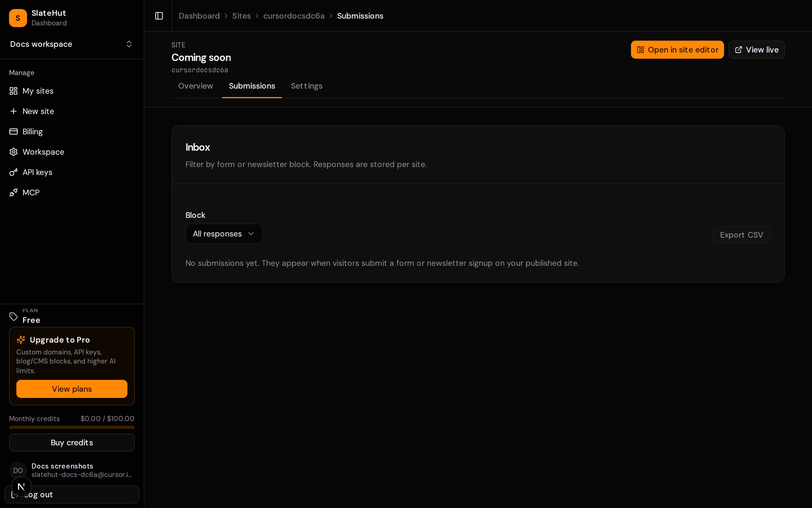Click the layout icon on Open in site editor
812x508 pixels.
pyautogui.click(x=640, y=50)
